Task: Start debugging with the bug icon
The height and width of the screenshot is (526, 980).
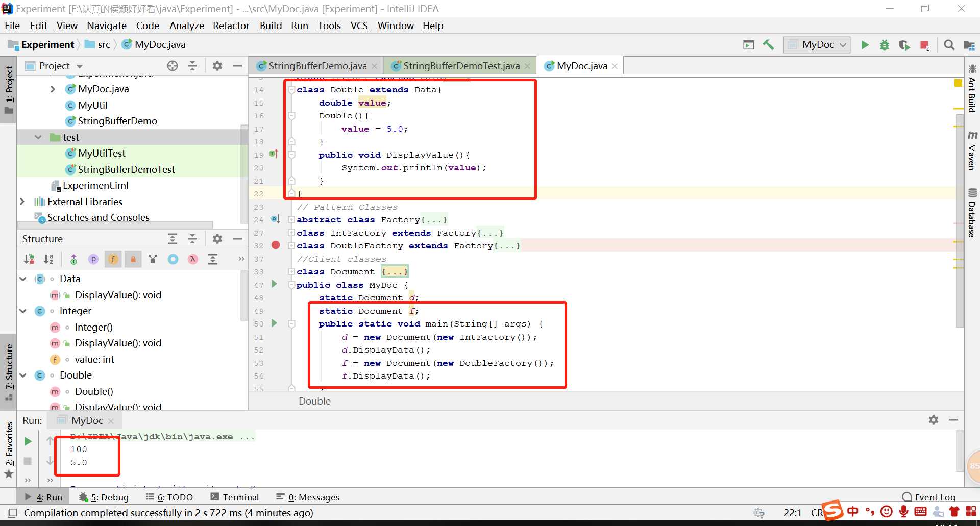Action: [885, 45]
